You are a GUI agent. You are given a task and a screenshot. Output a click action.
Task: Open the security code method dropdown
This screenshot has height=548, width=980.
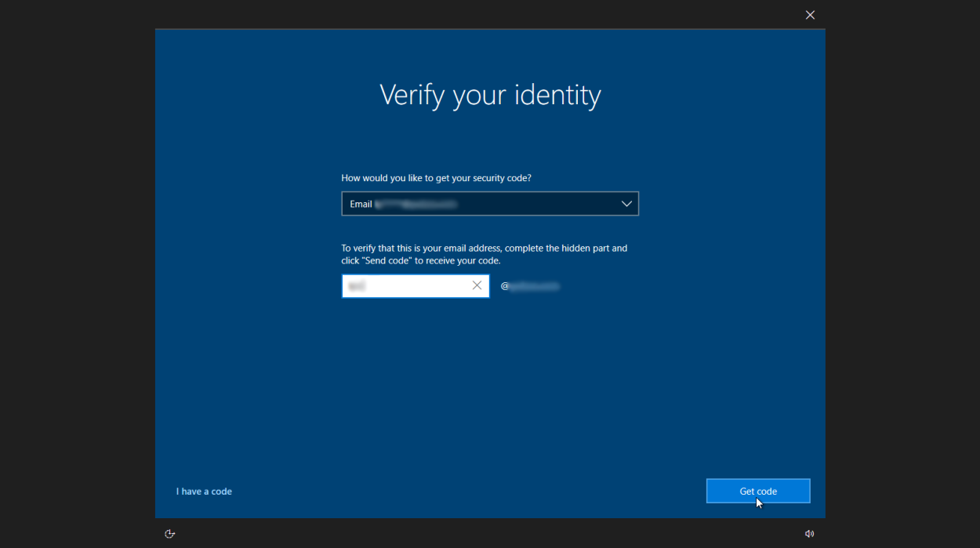(490, 204)
